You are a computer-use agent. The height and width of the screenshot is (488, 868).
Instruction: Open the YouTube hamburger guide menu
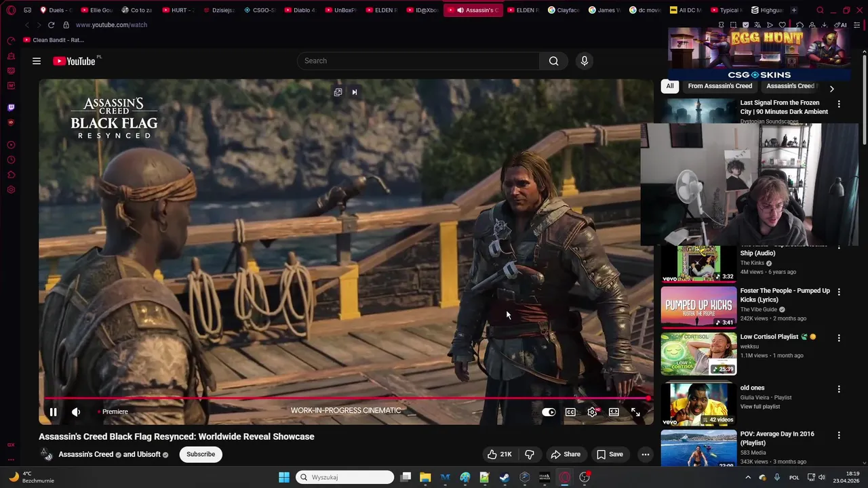point(37,61)
